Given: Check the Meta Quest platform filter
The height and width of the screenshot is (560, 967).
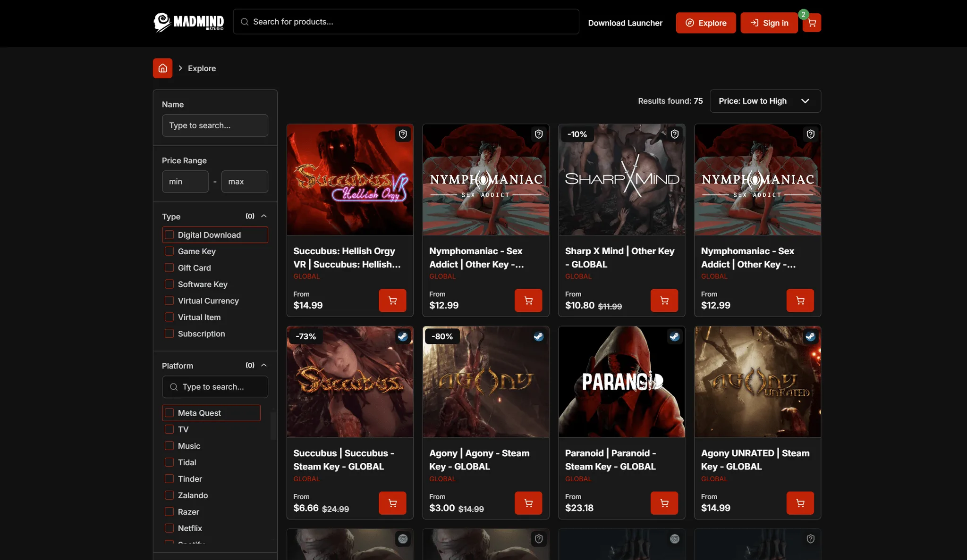Looking at the screenshot, I should 169,413.
